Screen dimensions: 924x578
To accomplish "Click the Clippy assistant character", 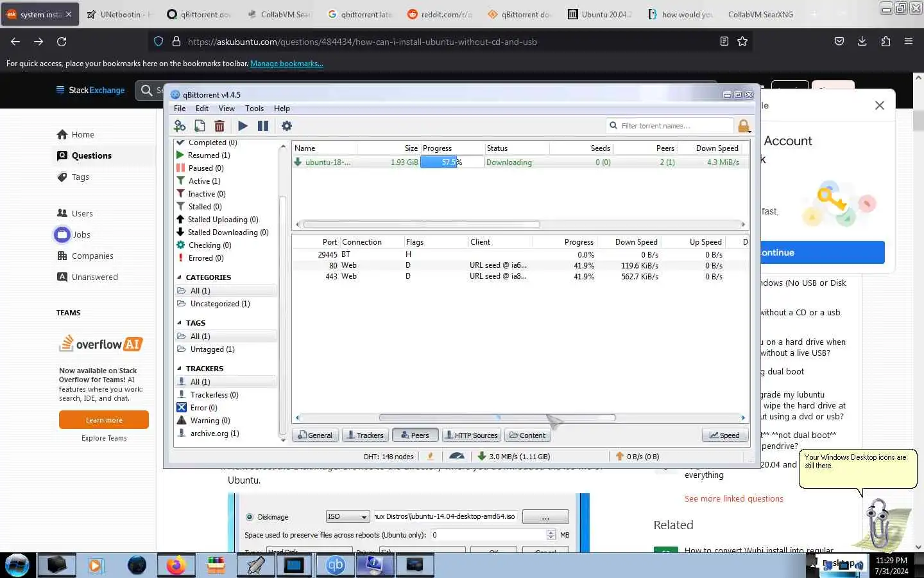I will [x=885, y=523].
